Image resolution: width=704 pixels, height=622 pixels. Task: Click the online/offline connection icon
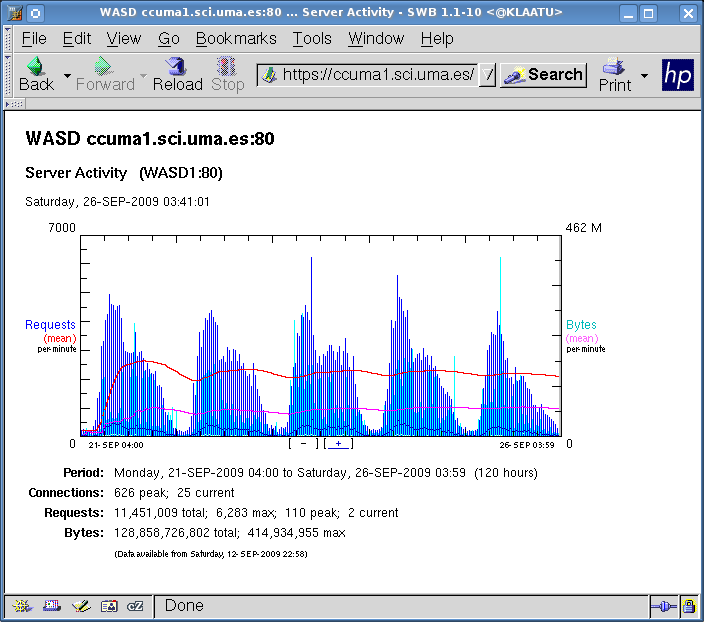664,607
